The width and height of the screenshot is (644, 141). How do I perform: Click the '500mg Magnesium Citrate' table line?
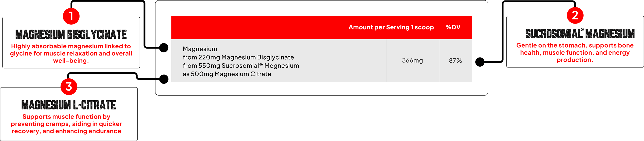click(227, 74)
